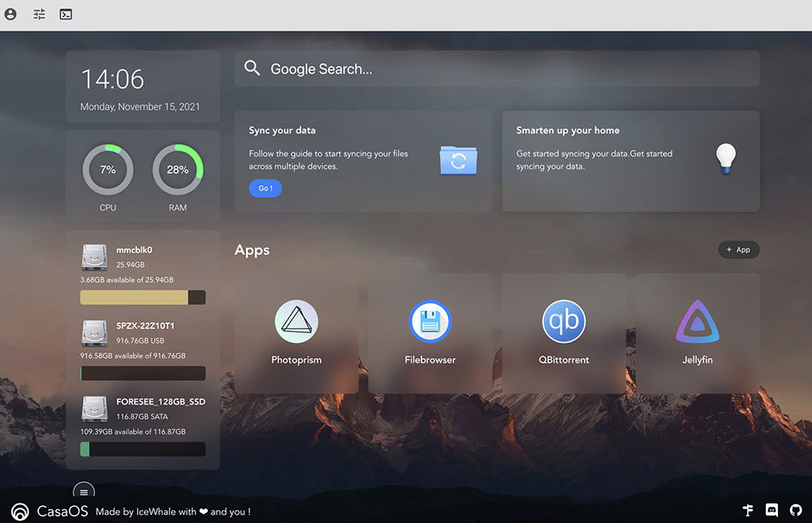Click the SPZX-22Z10T1 drive name
Image resolution: width=812 pixels, height=523 pixels.
click(145, 326)
